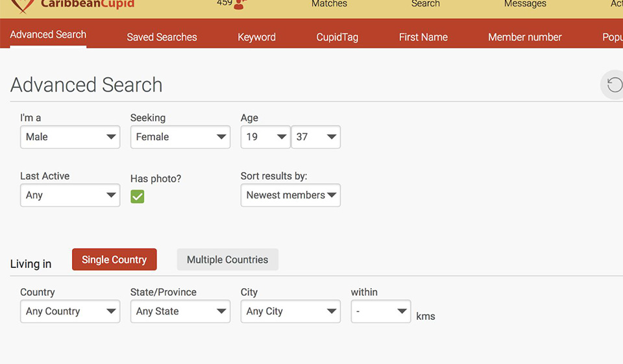The image size is (623, 364).
Task: Switch to Multiple Countries mode
Action: coord(227,260)
